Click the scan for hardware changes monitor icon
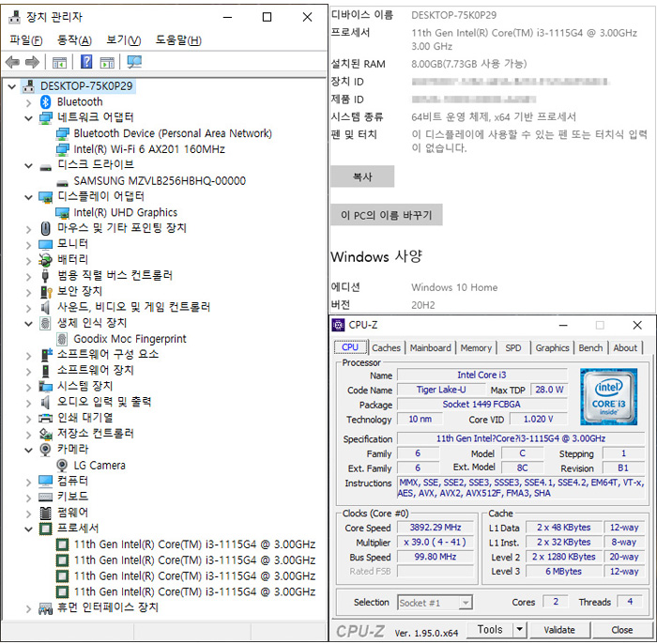Screen dimensions: 657x644 [x=134, y=62]
